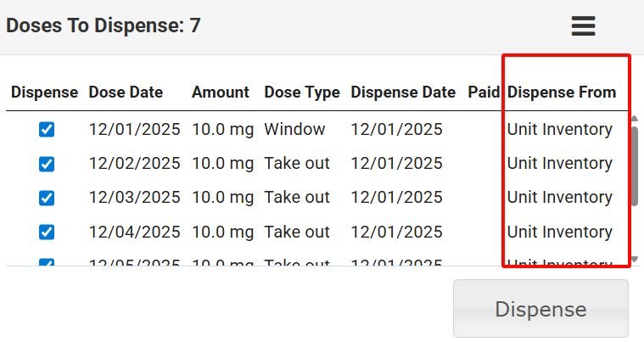Click the Dispense checkbox column header
Image resolution: width=644 pixels, height=342 pixels.
(x=44, y=93)
